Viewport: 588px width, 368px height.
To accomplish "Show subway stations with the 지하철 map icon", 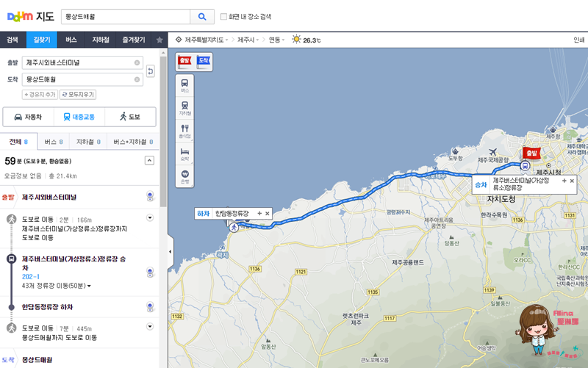I will [185, 108].
